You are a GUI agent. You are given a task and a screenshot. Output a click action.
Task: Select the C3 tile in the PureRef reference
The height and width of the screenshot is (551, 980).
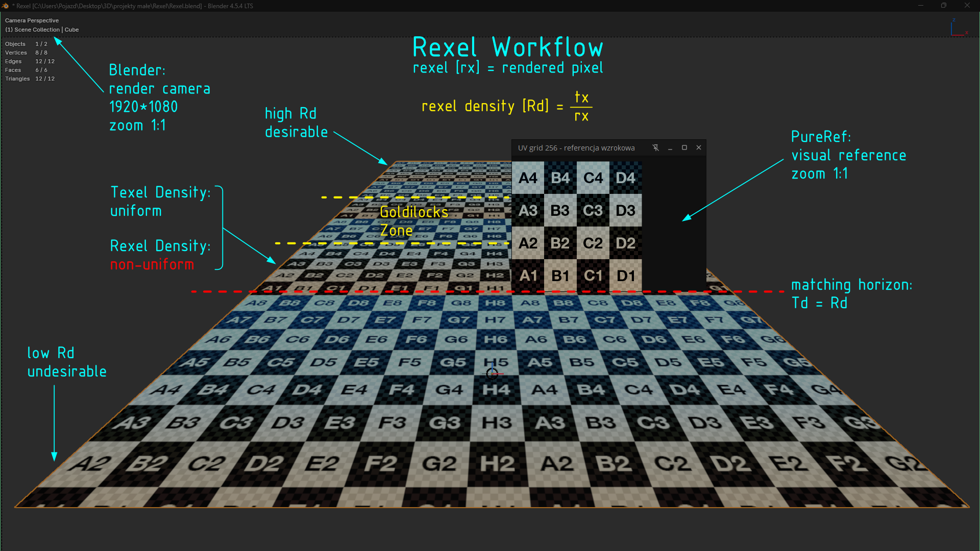(x=593, y=211)
